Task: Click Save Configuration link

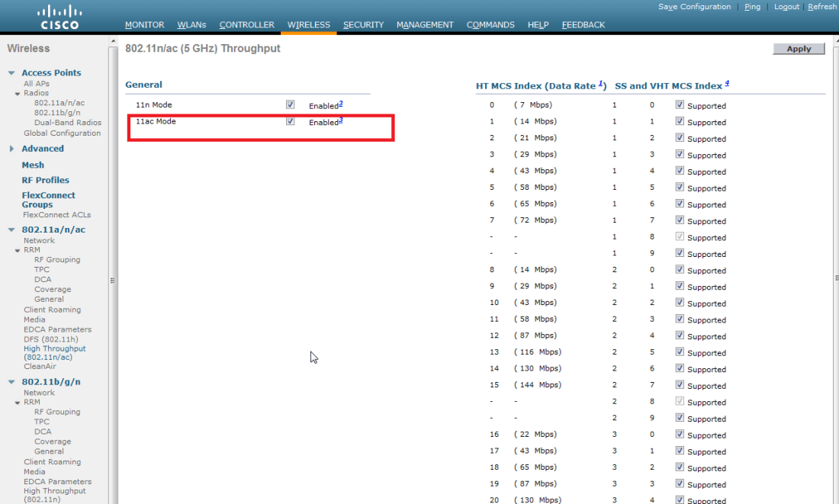Action: 694,7
